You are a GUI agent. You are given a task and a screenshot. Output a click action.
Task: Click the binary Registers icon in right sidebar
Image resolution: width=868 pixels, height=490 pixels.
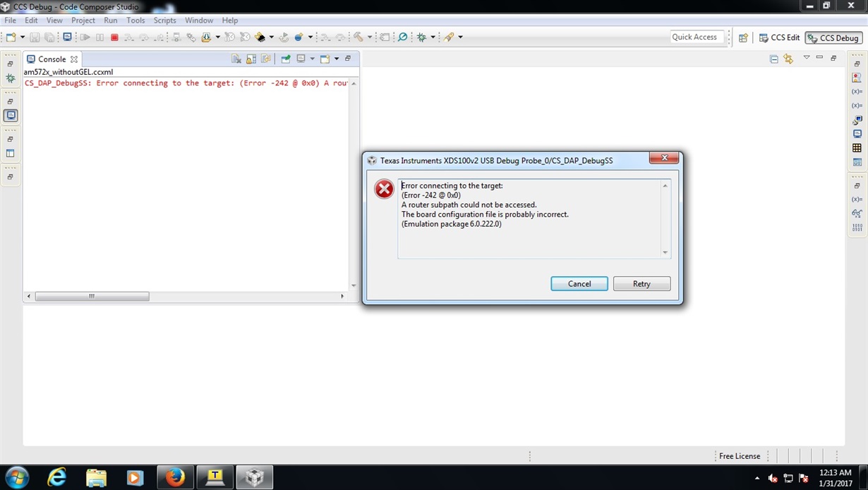pos(857,227)
